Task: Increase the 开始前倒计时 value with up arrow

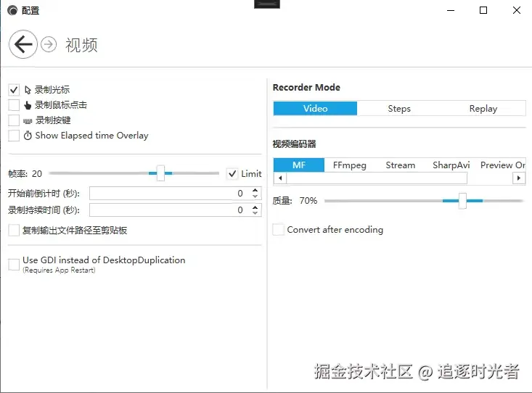Action: 255,190
